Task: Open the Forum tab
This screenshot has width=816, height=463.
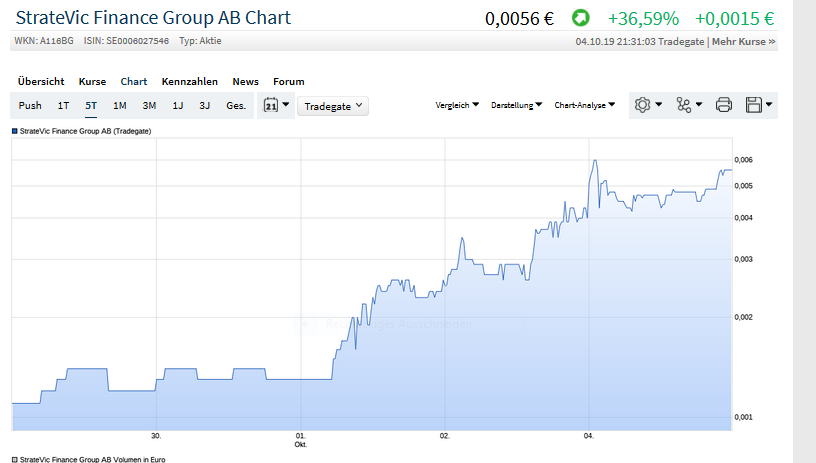Action: pyautogui.click(x=289, y=82)
